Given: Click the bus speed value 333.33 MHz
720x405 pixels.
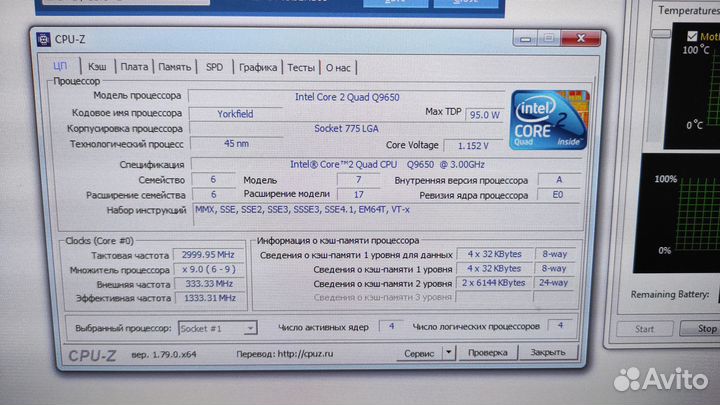Looking at the screenshot, I should 209,284.
